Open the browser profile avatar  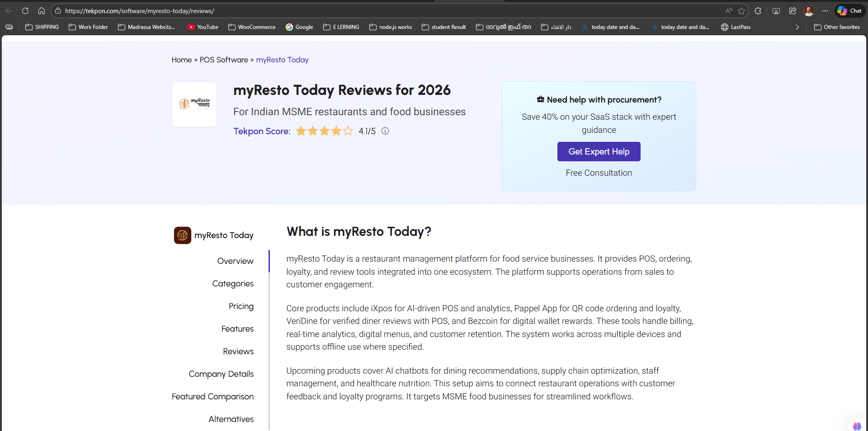[809, 11]
